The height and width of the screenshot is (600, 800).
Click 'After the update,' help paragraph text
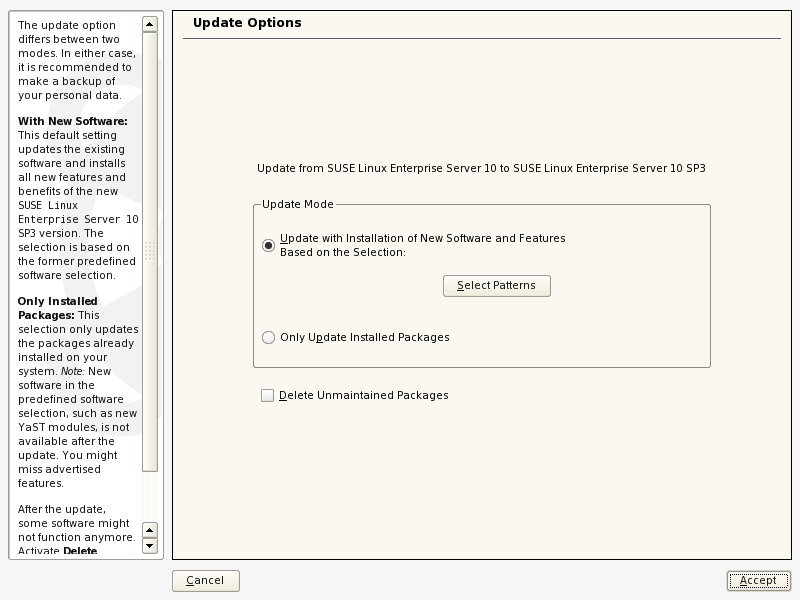coord(62,509)
